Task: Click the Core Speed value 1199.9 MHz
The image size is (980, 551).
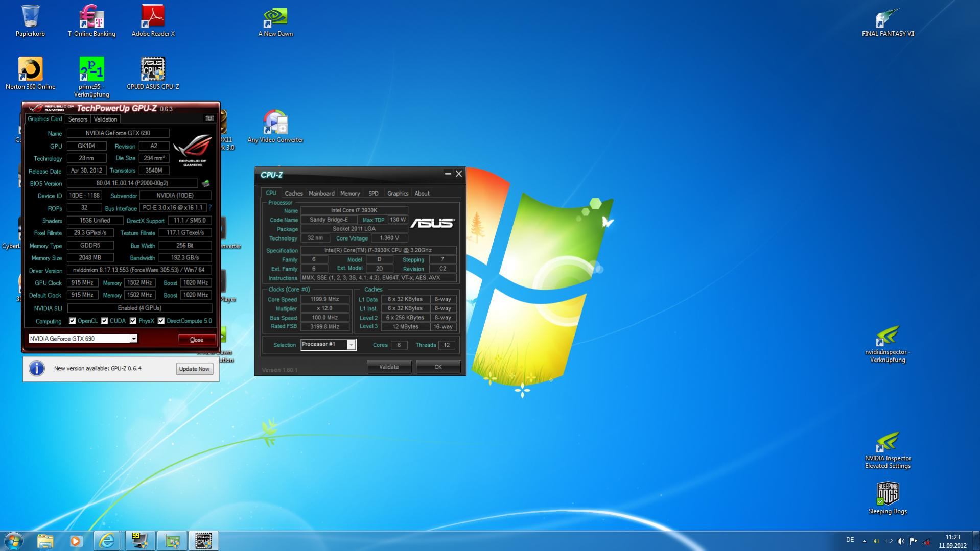Action: (325, 299)
